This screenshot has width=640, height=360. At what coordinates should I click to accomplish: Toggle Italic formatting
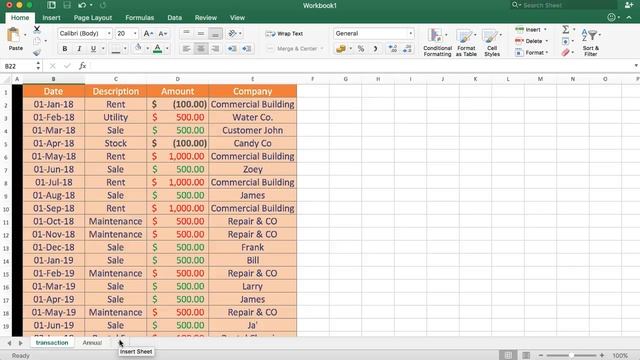(79, 49)
